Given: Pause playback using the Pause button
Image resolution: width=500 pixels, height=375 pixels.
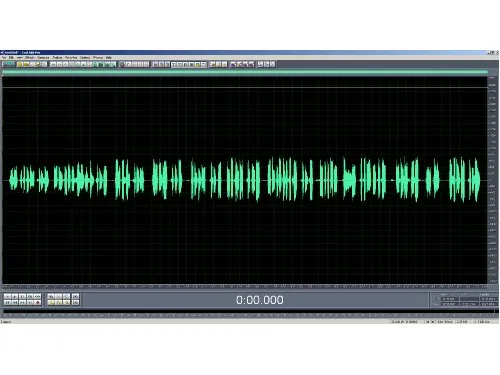Looking at the screenshot, I should click(x=22, y=296).
